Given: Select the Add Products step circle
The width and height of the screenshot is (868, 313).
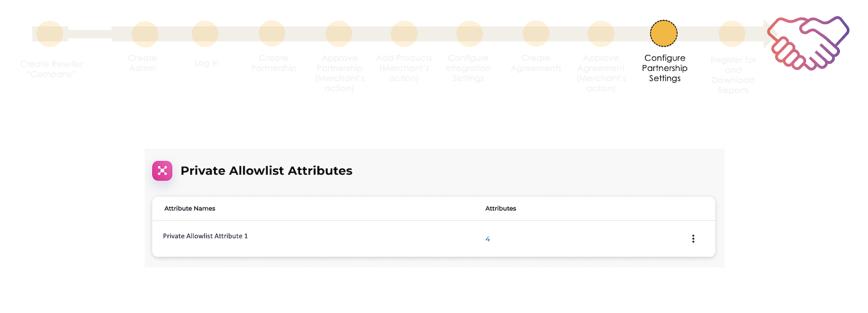Looking at the screenshot, I should point(404,34).
